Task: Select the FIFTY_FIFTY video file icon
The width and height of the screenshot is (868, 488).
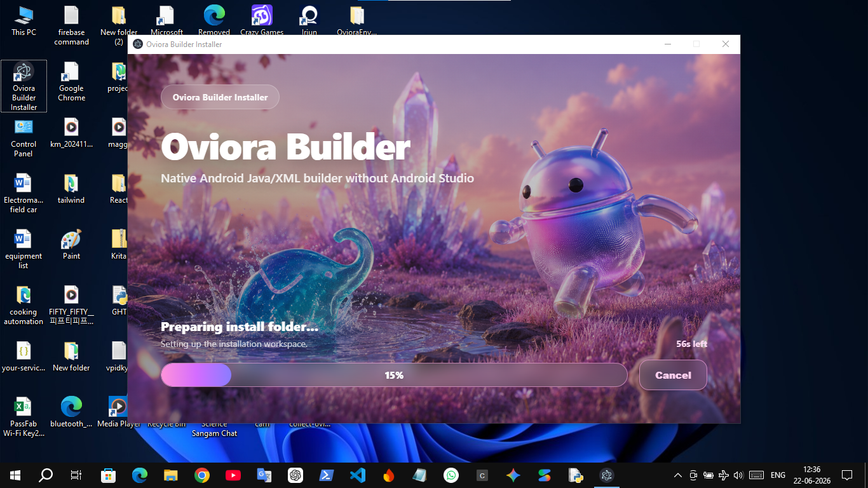Action: pyautogui.click(x=71, y=305)
